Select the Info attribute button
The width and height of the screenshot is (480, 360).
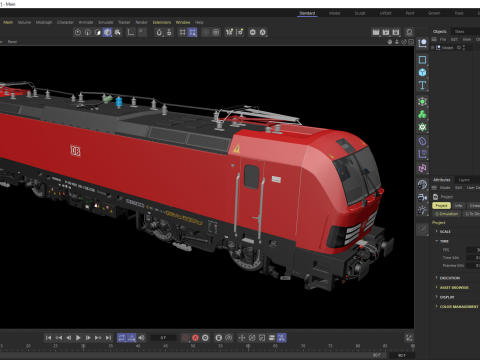tap(459, 205)
